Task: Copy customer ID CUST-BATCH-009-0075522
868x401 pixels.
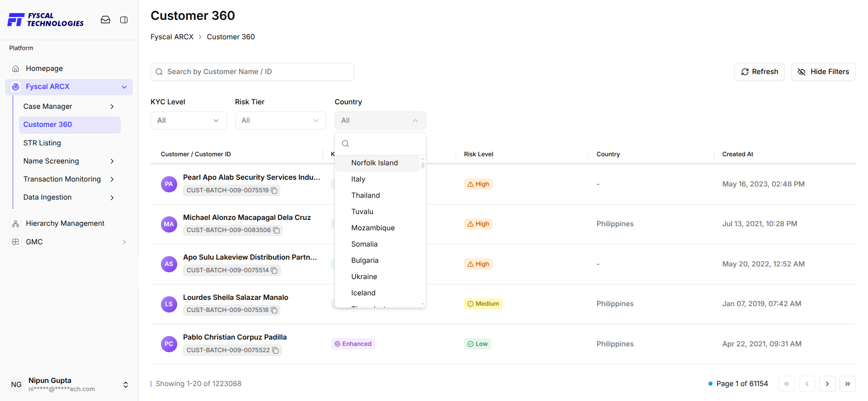Action: tap(275, 350)
